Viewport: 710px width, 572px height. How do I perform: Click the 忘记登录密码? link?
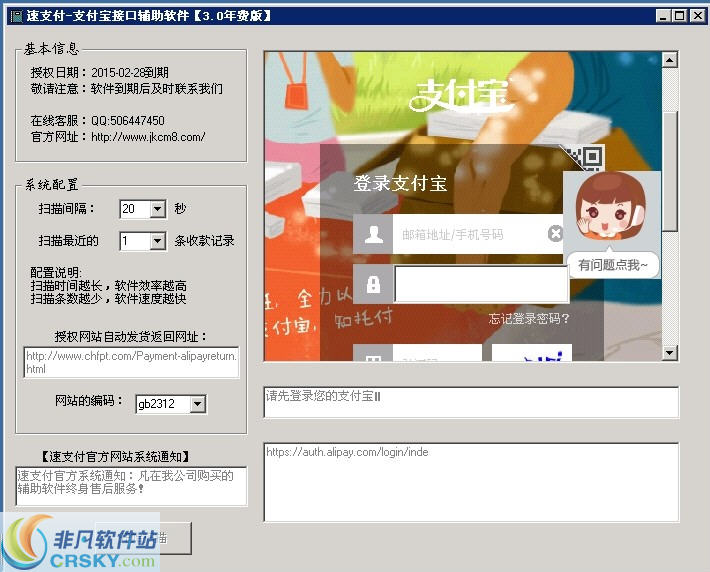[x=529, y=319]
